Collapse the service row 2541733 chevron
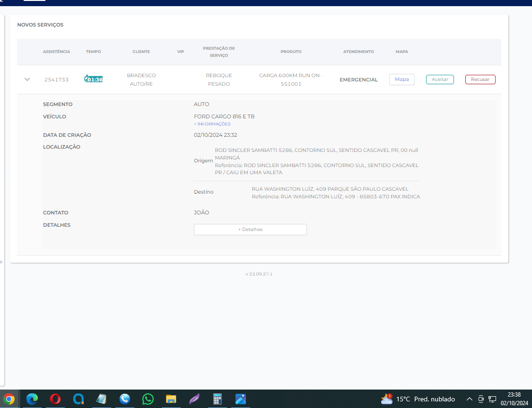The image size is (532, 408). pos(27,80)
